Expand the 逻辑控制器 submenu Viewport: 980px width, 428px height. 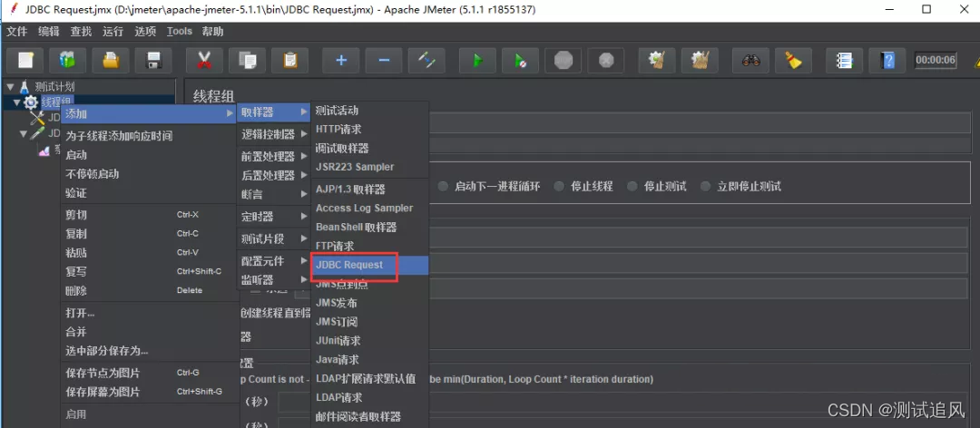(274, 133)
